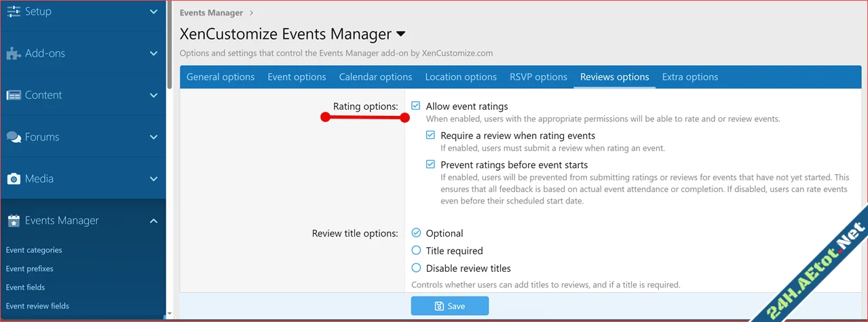Click the Forums chat bubbles icon
The height and width of the screenshot is (322, 868).
13,138
